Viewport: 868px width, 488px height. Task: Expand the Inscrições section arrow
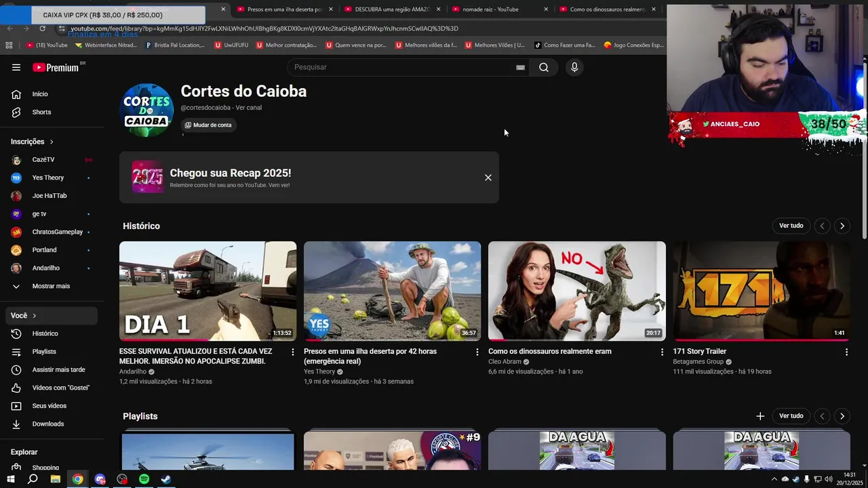click(x=52, y=142)
